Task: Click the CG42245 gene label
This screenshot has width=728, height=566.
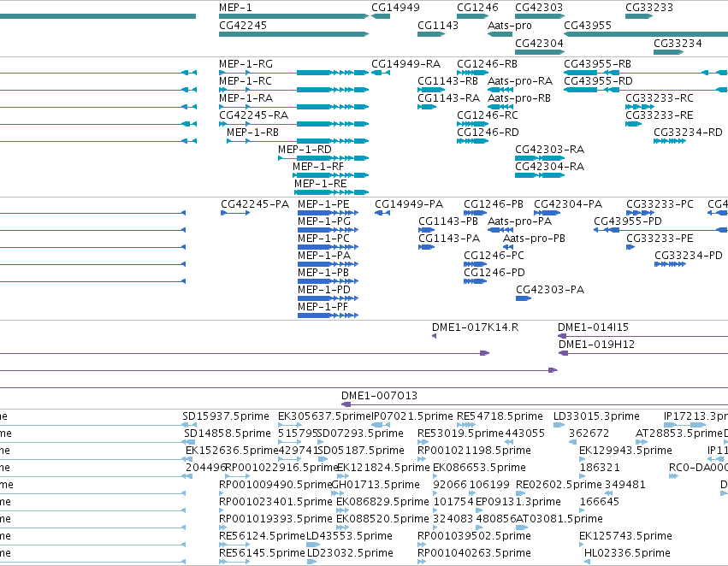Action: [x=243, y=26]
